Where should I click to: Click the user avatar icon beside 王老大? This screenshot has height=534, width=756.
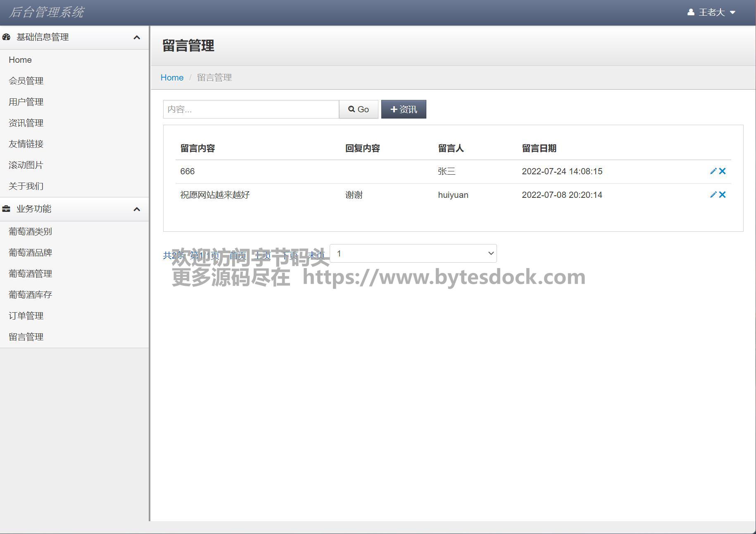click(690, 12)
